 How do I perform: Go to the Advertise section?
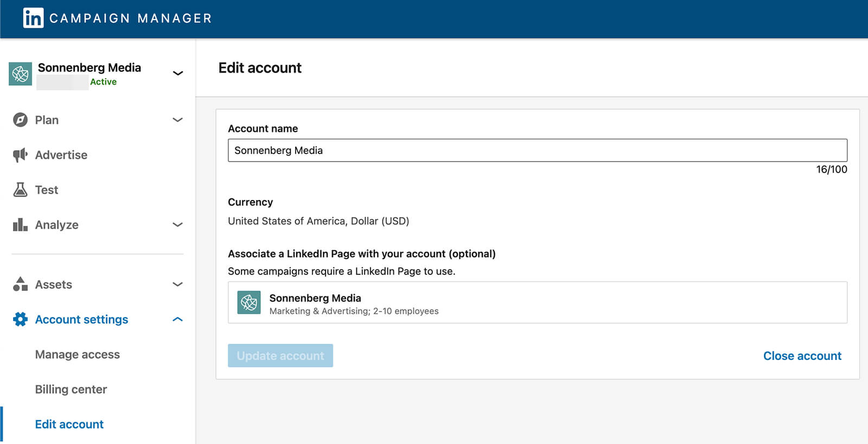61,155
